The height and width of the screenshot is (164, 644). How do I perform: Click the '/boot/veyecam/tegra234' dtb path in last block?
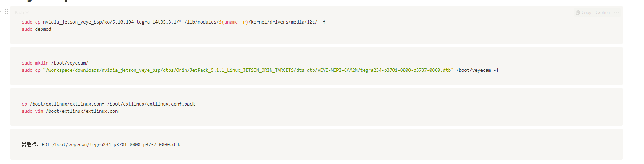tap(116, 145)
